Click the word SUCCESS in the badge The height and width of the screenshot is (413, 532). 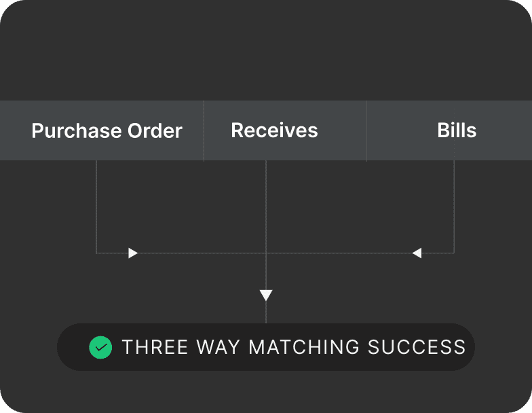417,347
